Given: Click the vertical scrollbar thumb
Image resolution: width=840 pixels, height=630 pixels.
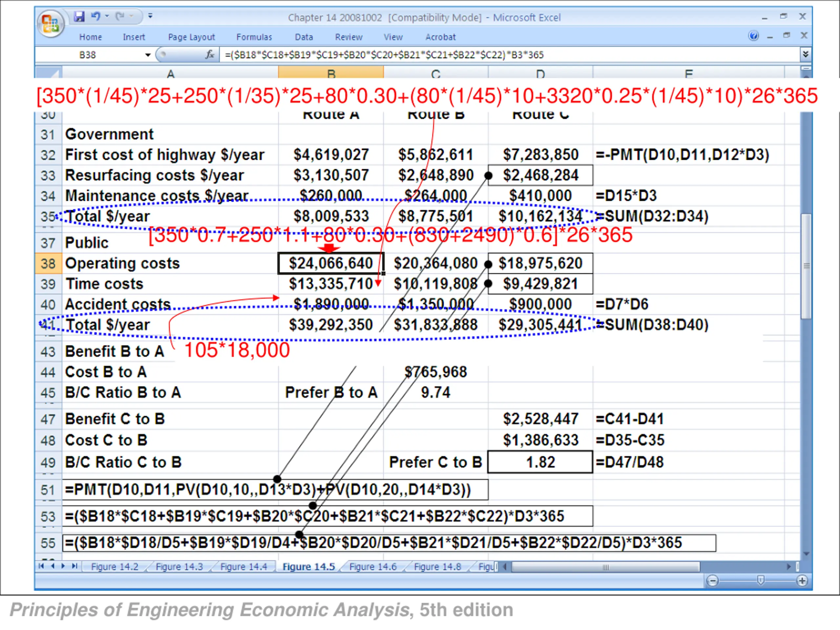Looking at the screenshot, I should tap(806, 266).
